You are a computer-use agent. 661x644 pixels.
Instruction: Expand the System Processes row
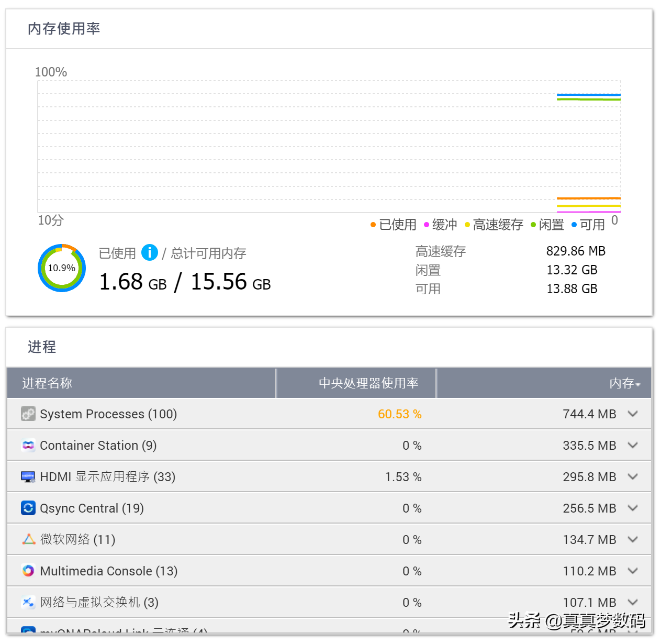tap(633, 414)
